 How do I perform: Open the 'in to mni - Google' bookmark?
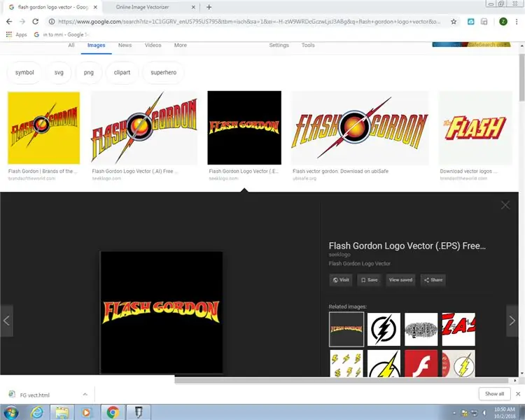pyautogui.click(x=62, y=34)
